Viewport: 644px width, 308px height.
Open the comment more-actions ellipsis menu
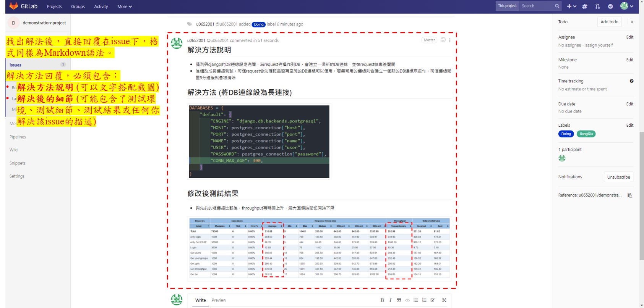coord(450,40)
